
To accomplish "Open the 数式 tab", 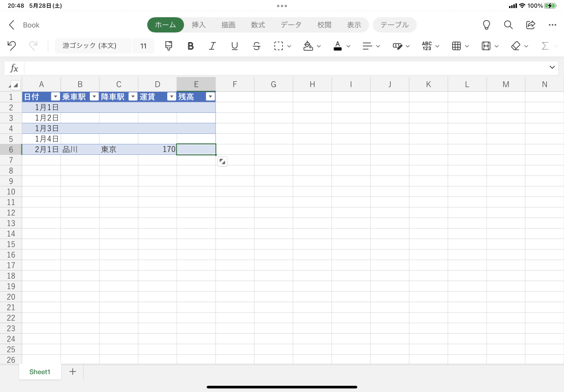I will coord(258,25).
